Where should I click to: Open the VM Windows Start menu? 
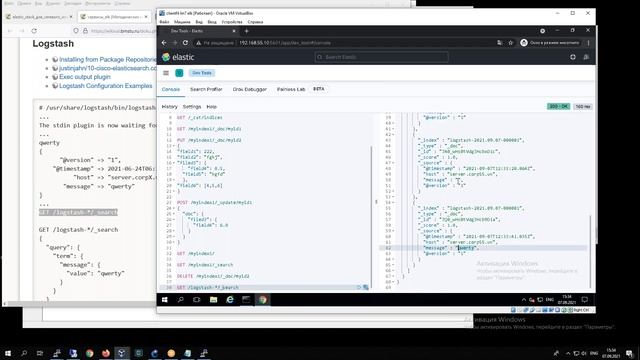(164, 300)
